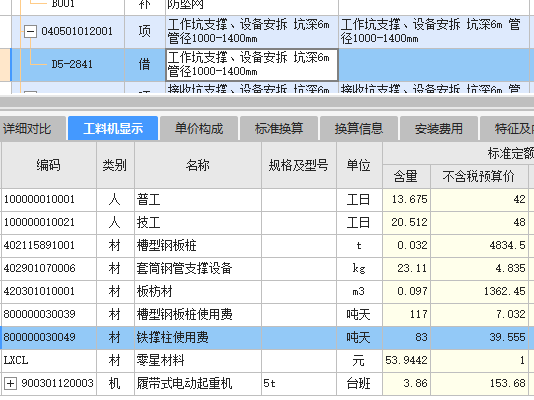Switch to the 标准换算 tab
Viewport: 534px width, 400px height.
click(x=279, y=129)
